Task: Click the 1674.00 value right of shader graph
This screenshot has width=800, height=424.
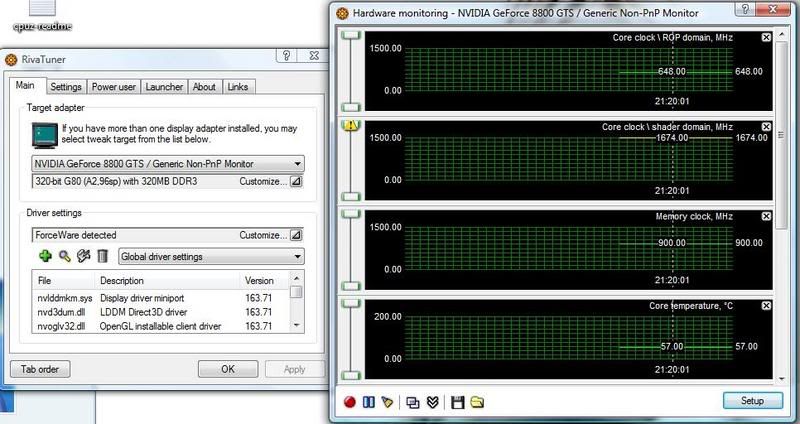Action: pos(751,138)
